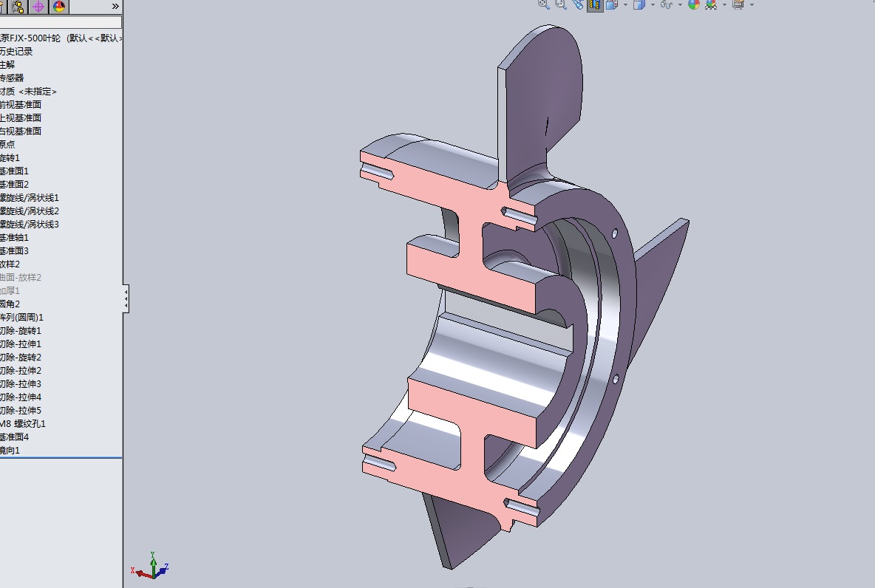This screenshot has height=588, width=875.
Task: Click the Display Style cube icon
Action: 639,4
